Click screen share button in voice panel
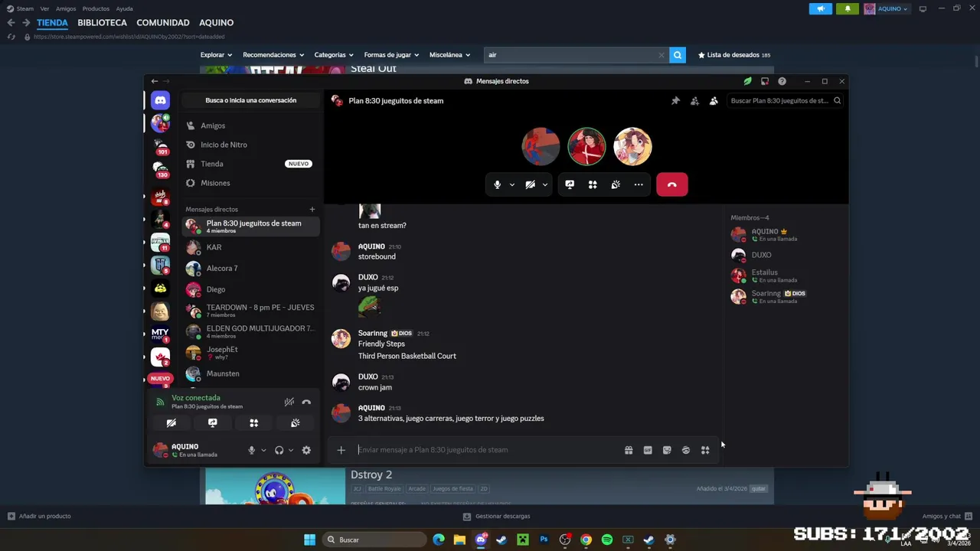Viewport: 980px width, 551px height. (213, 422)
